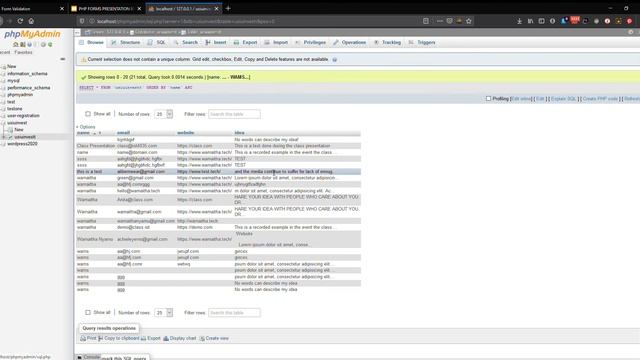
Task: Enable the Profiling checkbox
Action: [488, 98]
